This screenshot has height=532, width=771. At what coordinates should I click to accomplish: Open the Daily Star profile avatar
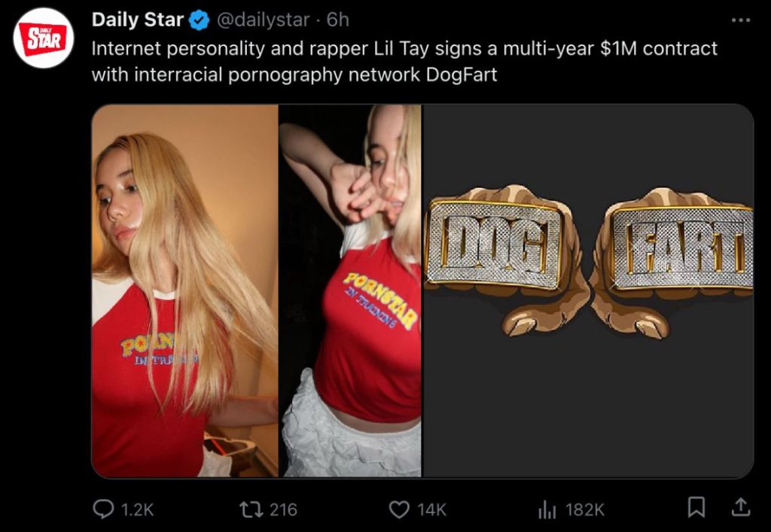[x=43, y=38]
